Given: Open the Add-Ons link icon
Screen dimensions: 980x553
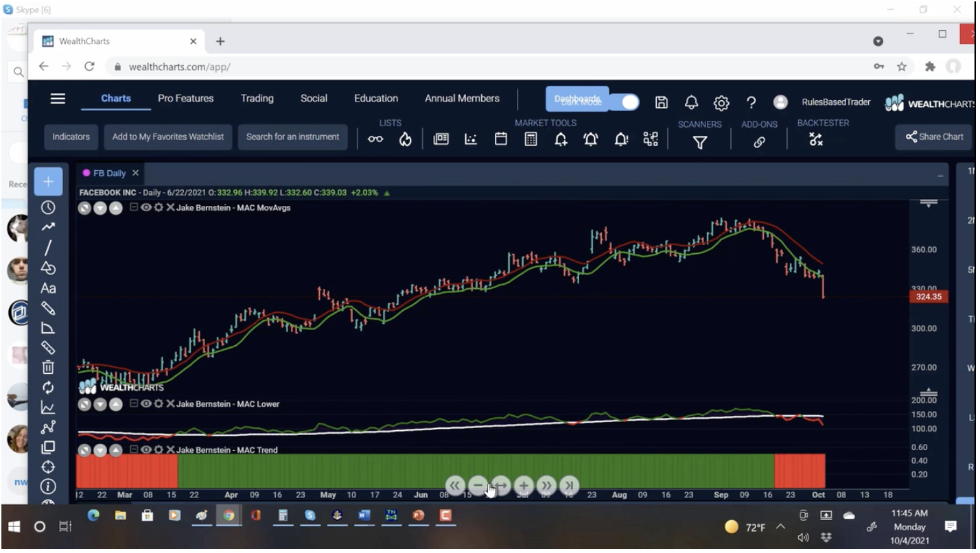Looking at the screenshot, I should [759, 143].
